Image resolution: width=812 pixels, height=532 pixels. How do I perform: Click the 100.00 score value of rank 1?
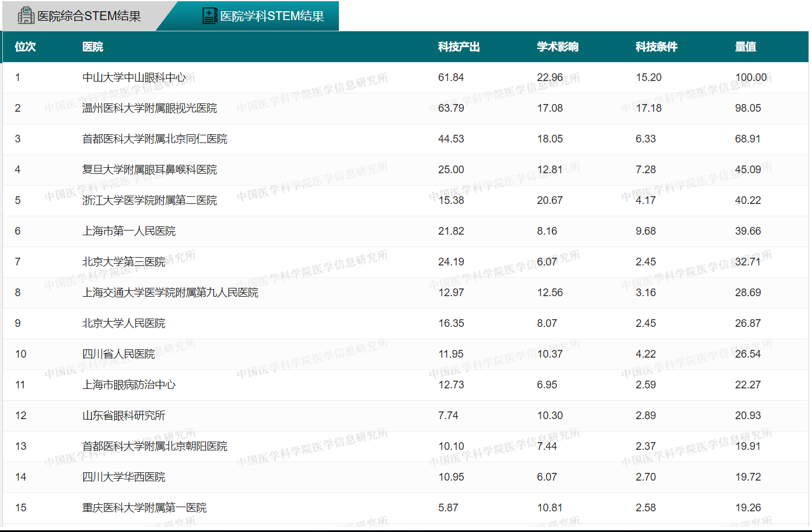click(750, 77)
